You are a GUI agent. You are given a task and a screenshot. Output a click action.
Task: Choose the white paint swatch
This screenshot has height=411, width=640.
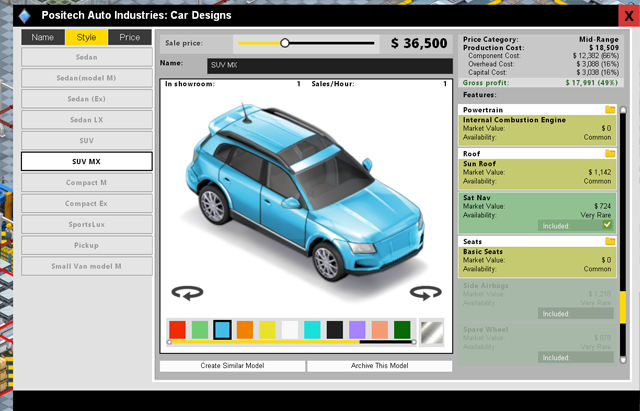click(290, 330)
